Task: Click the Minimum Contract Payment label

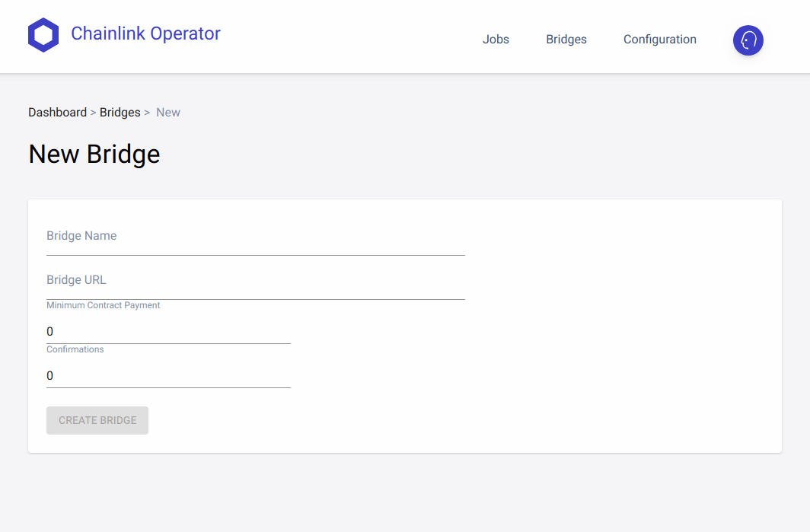Action: click(x=104, y=305)
